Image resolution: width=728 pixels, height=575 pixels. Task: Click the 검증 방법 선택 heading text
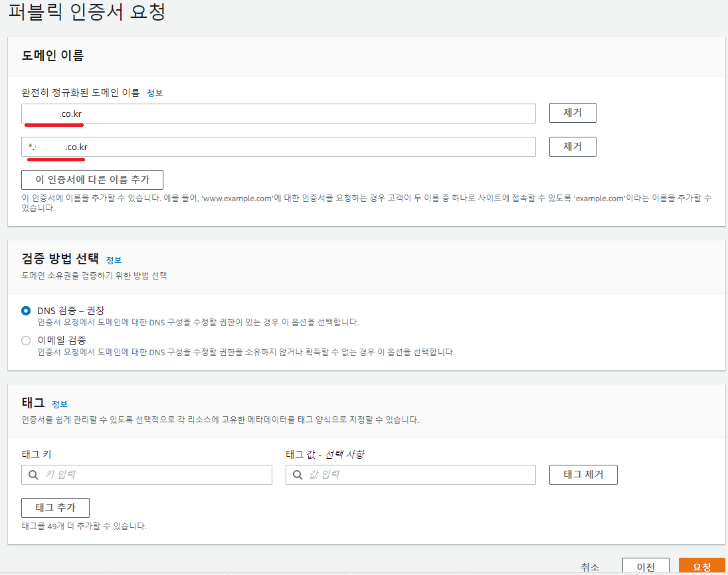(60, 258)
